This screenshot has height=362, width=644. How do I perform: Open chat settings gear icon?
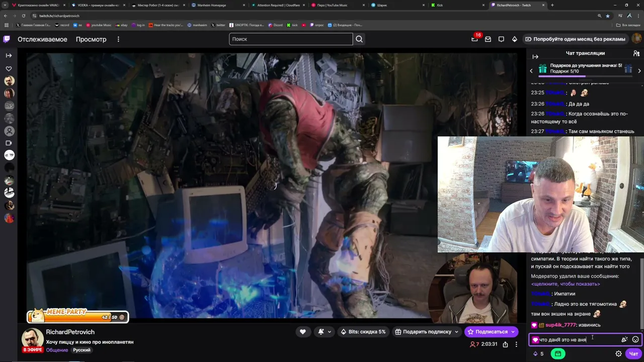(x=618, y=354)
